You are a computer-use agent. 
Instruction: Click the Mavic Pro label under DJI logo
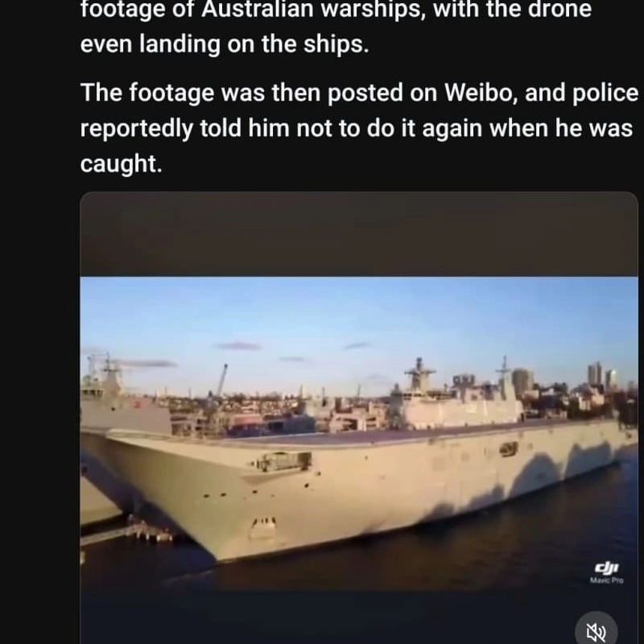(x=607, y=580)
